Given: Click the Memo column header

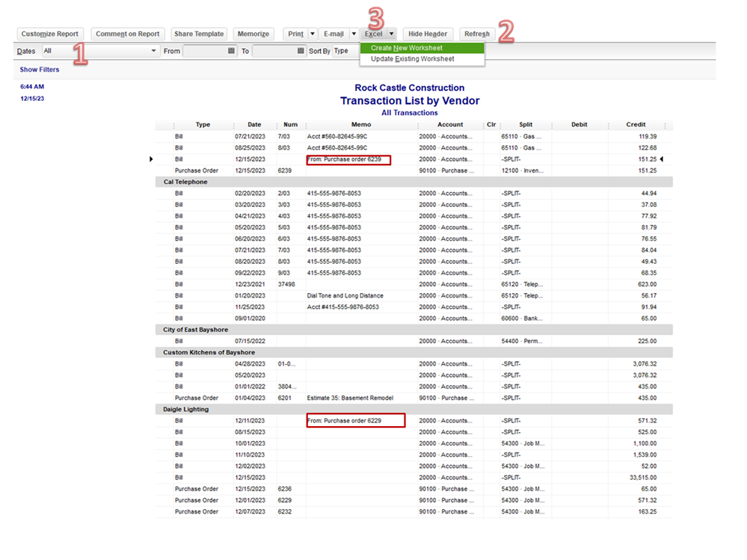Looking at the screenshot, I should click(361, 125).
